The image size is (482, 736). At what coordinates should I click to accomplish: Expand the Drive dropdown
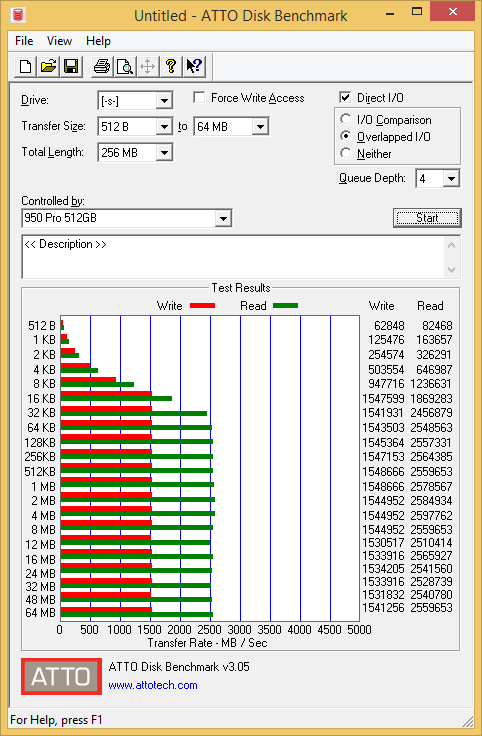coord(164,100)
